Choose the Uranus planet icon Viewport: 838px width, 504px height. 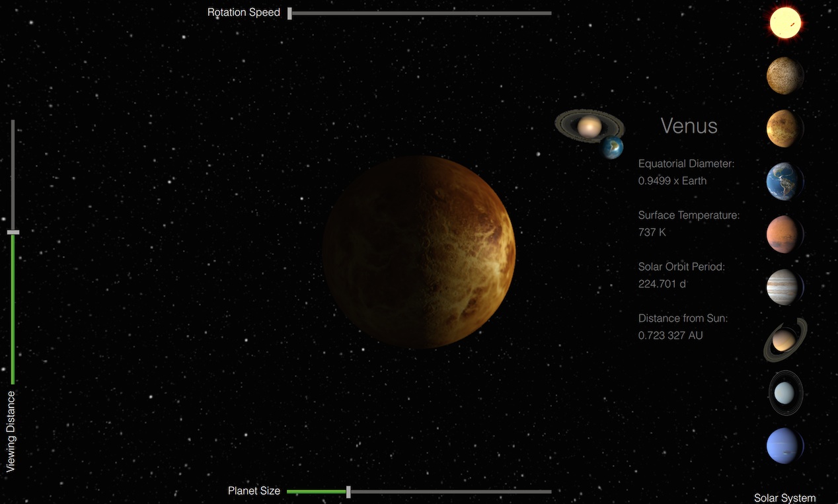click(785, 393)
